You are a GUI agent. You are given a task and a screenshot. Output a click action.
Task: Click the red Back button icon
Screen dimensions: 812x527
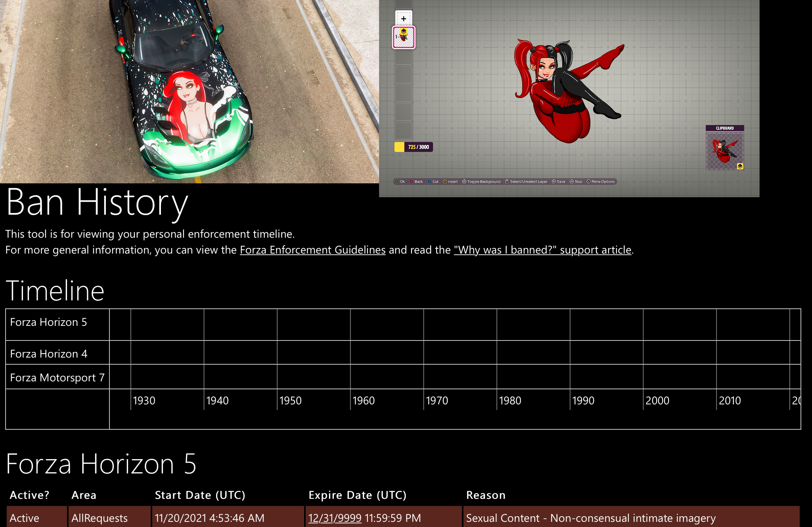coord(412,181)
